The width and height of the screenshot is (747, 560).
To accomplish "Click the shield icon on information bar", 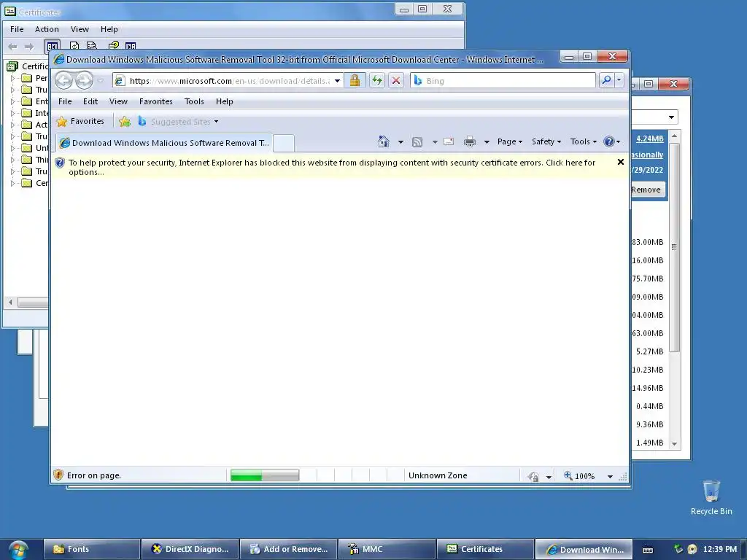I will pyautogui.click(x=60, y=163).
